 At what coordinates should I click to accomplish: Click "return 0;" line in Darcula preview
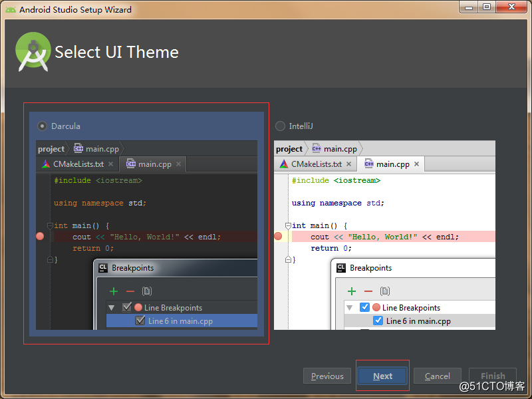tap(93, 248)
